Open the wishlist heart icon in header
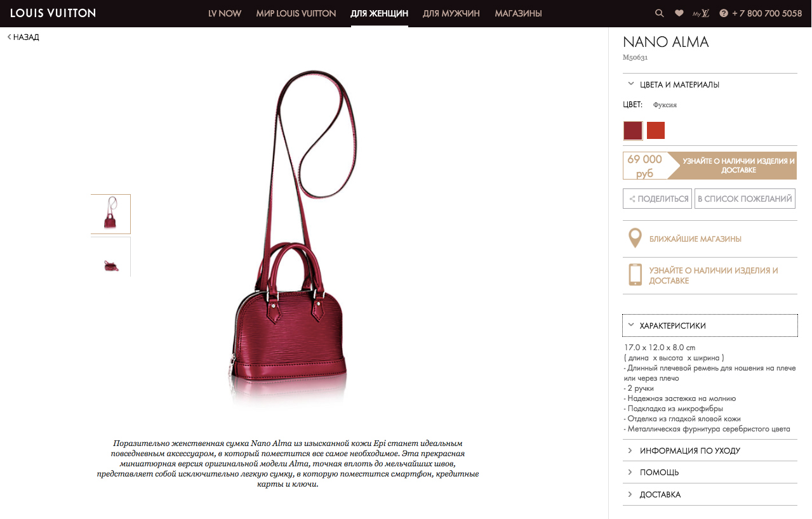This screenshot has width=812, height=519. [679, 13]
